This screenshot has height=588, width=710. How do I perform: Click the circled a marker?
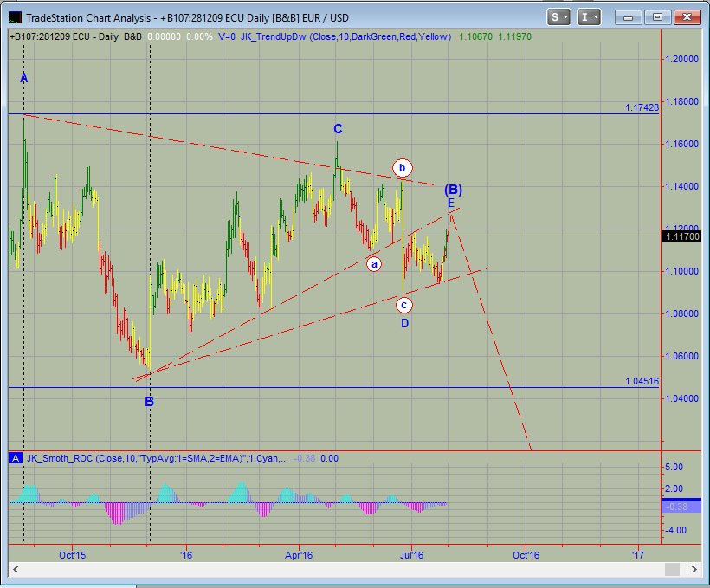(x=374, y=264)
